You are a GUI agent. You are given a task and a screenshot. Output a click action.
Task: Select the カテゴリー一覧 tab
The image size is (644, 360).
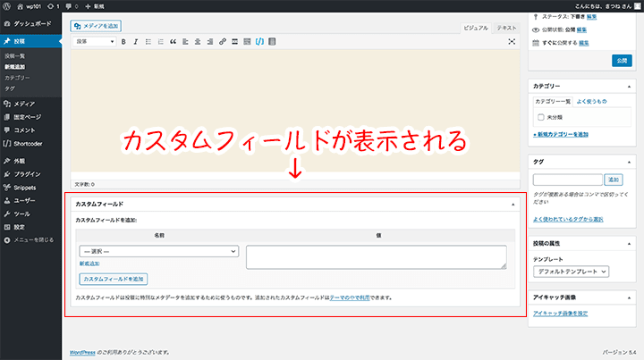(x=553, y=101)
